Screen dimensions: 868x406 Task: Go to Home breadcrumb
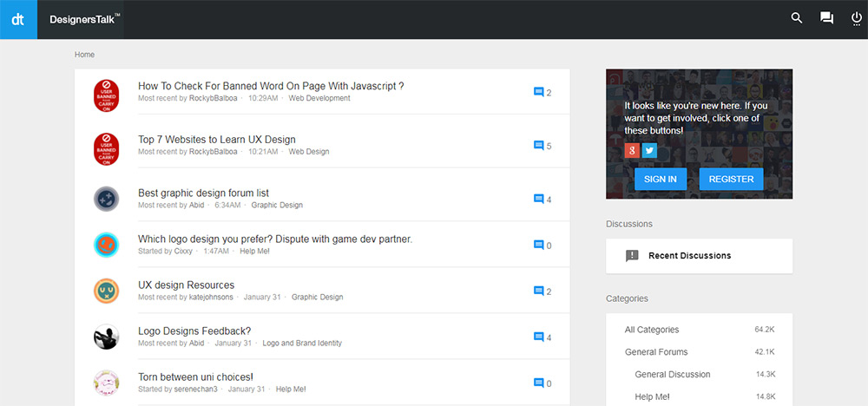tap(85, 55)
